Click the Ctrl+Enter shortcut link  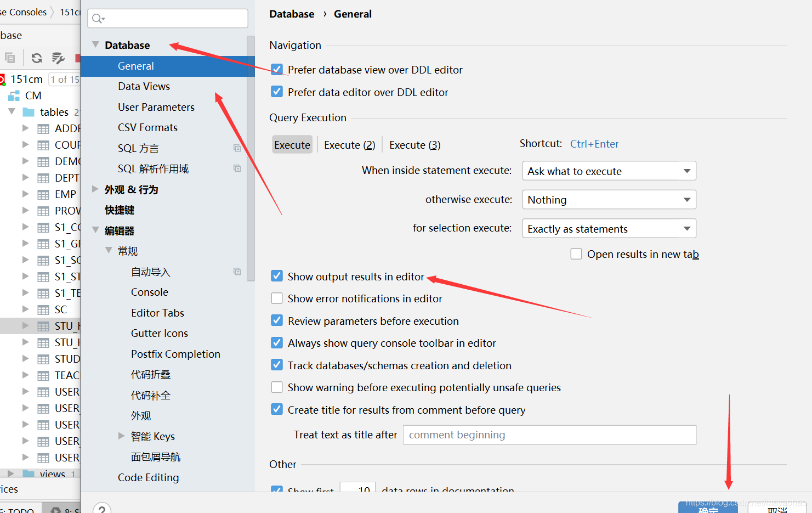(594, 144)
